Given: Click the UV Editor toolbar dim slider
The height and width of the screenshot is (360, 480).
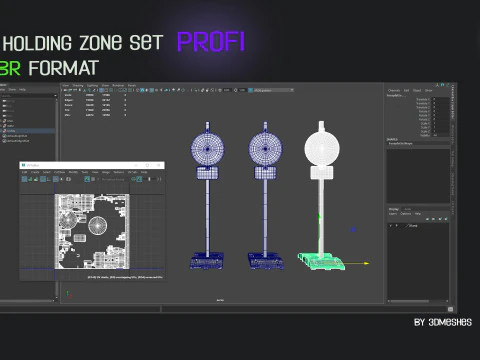Looking at the screenshot, I should (x=149, y=179).
